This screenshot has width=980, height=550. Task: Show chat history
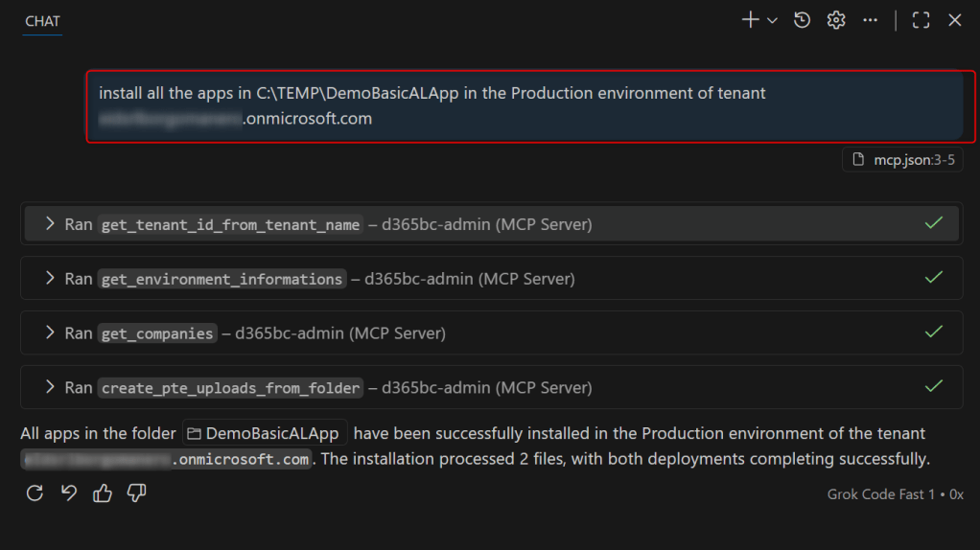[803, 20]
